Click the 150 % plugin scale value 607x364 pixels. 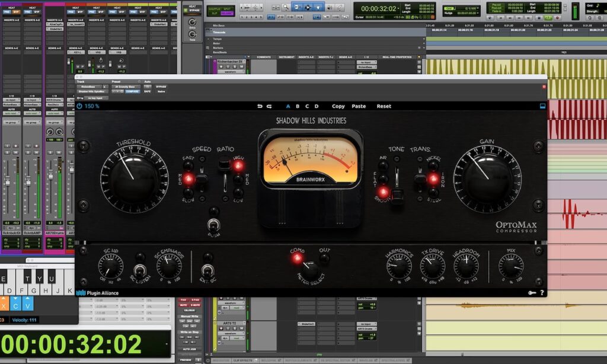click(92, 106)
